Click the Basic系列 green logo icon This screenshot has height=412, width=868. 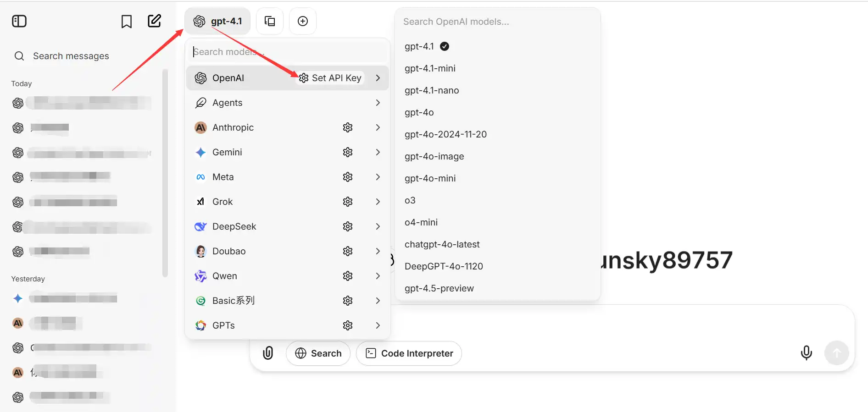[x=200, y=301]
